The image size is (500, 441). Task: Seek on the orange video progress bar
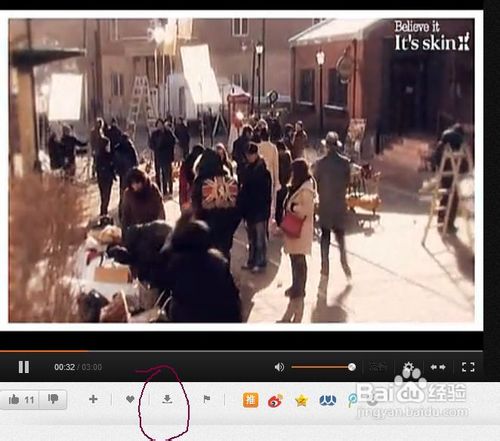241,351
